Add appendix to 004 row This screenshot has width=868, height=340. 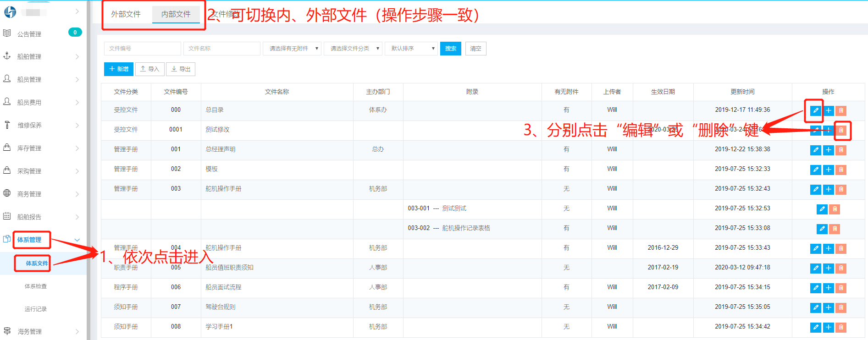click(828, 248)
